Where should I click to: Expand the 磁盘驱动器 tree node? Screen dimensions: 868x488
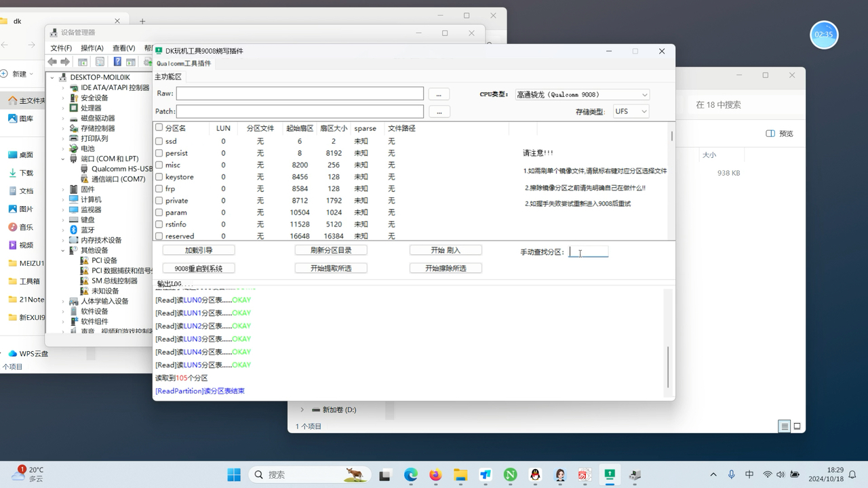(x=63, y=118)
